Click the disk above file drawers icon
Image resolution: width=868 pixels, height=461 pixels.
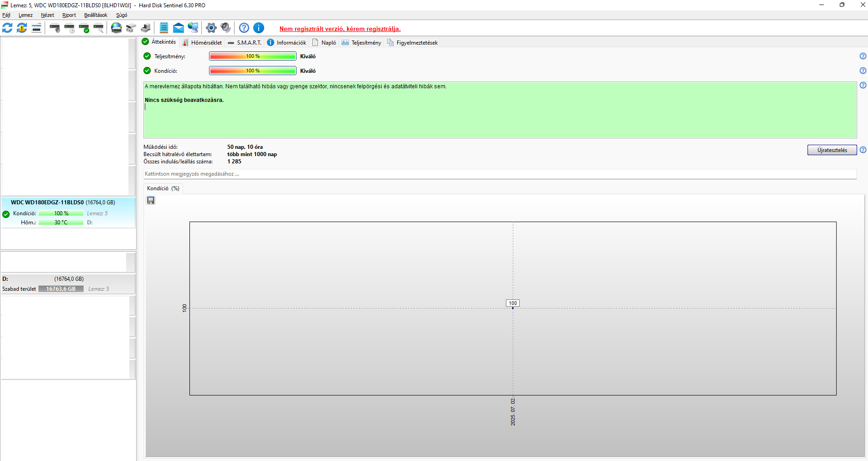[x=131, y=28]
